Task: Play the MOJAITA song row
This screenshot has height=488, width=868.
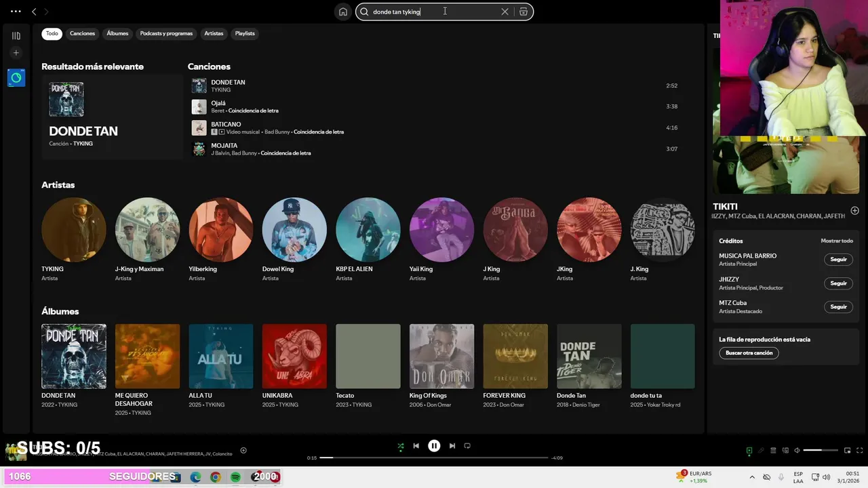Action: click(x=435, y=148)
